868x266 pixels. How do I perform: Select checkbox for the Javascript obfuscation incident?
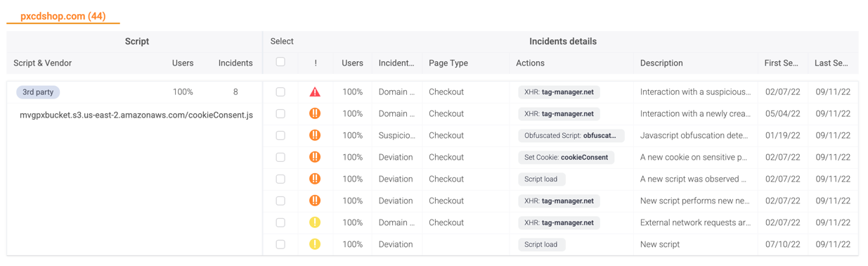[280, 135]
